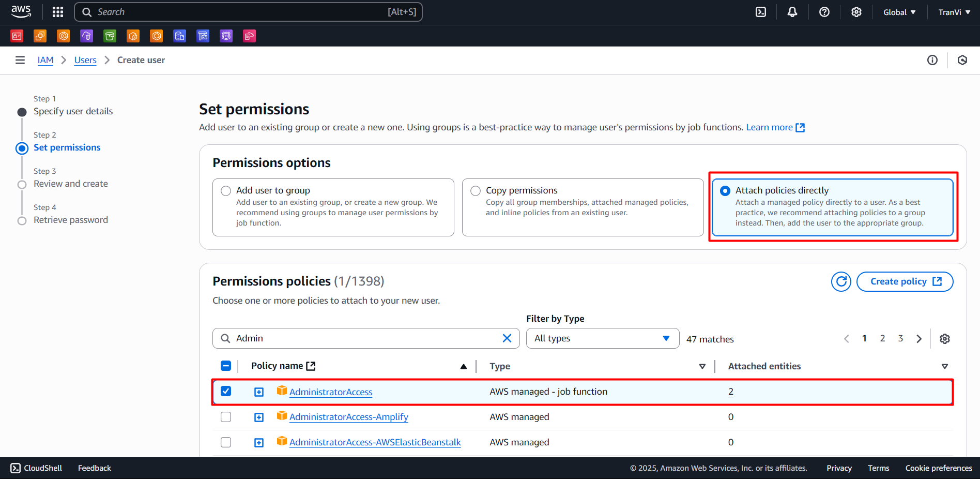Open the AWS services grid menu
The width and height of the screenshot is (980, 479).
[x=58, y=12]
